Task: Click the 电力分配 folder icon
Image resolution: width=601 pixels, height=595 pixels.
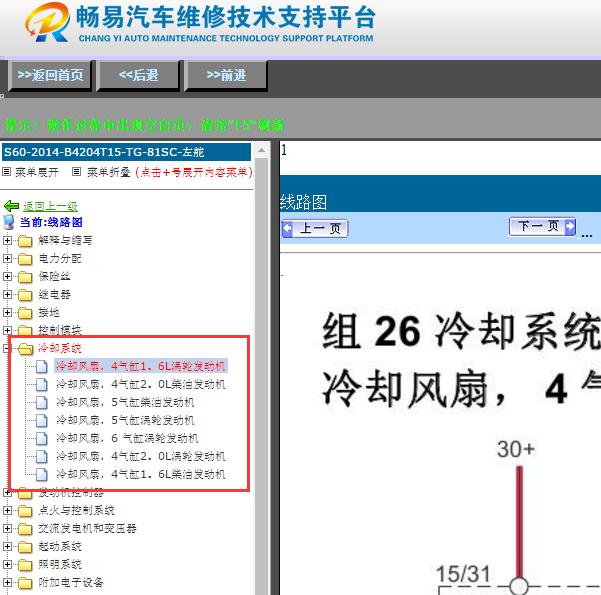Action: (25, 259)
